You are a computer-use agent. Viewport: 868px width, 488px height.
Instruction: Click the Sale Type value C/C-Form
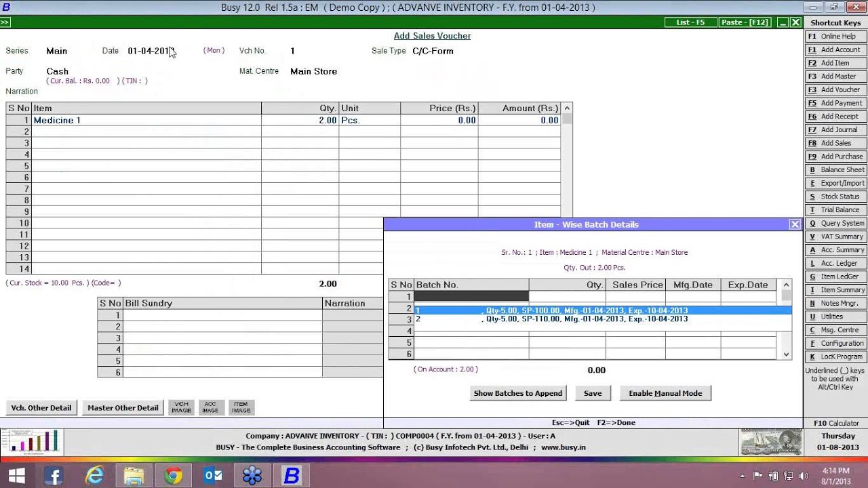[x=433, y=51]
